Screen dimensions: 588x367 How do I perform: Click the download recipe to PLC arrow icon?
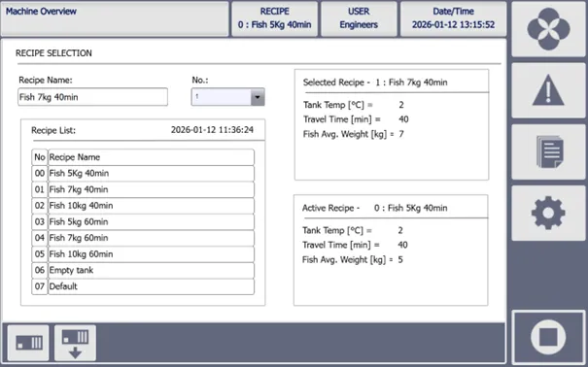pos(75,343)
